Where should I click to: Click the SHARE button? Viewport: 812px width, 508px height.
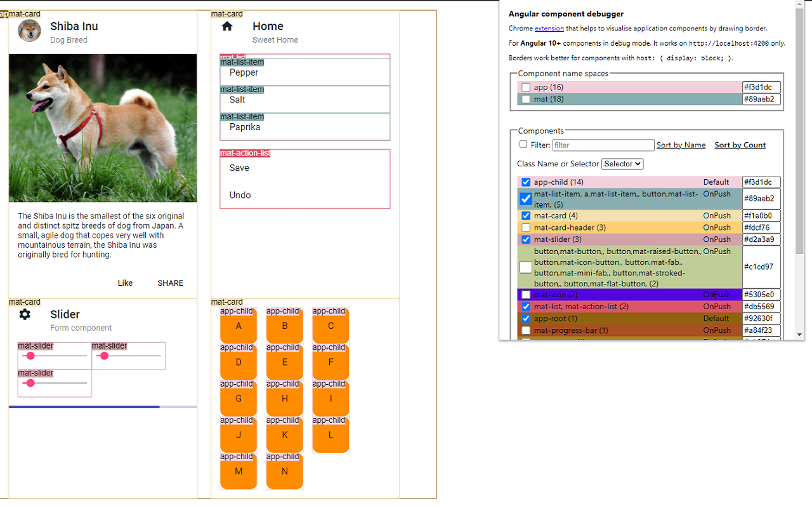pyautogui.click(x=170, y=283)
